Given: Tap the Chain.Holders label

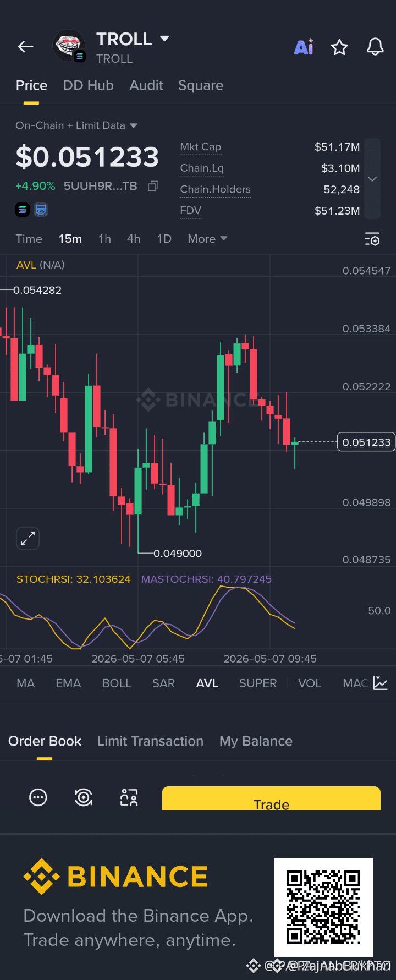Looking at the screenshot, I should (215, 189).
